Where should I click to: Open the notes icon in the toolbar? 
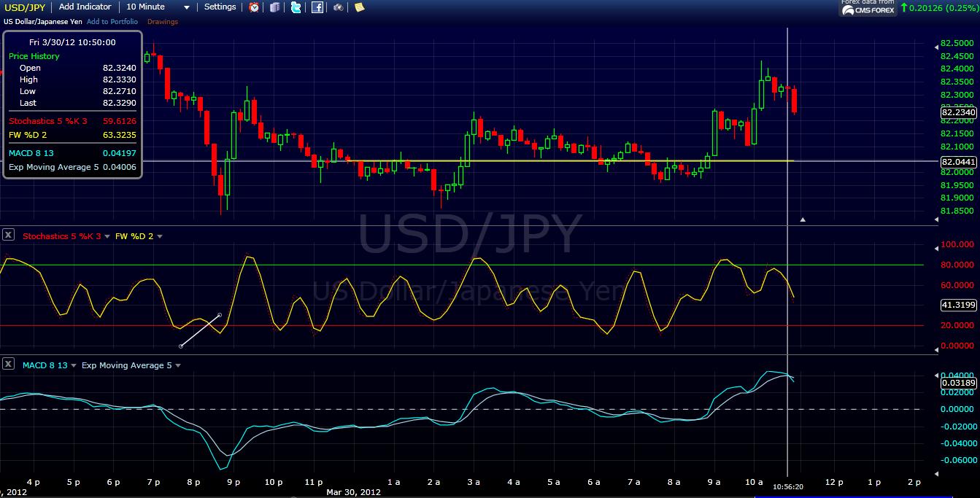pos(359,7)
